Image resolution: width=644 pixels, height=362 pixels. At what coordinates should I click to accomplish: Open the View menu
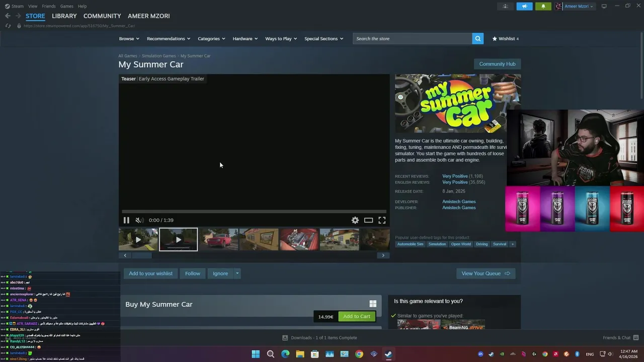pyautogui.click(x=33, y=6)
